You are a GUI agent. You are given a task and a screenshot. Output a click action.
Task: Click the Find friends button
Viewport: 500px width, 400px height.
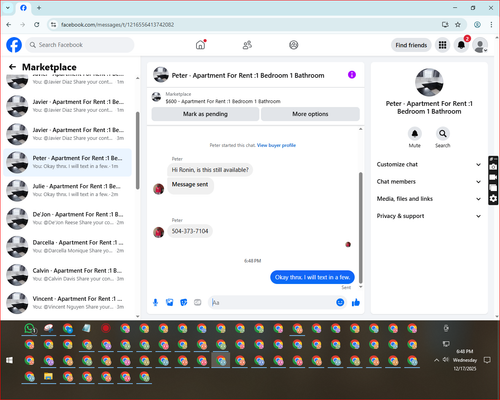[411, 45]
